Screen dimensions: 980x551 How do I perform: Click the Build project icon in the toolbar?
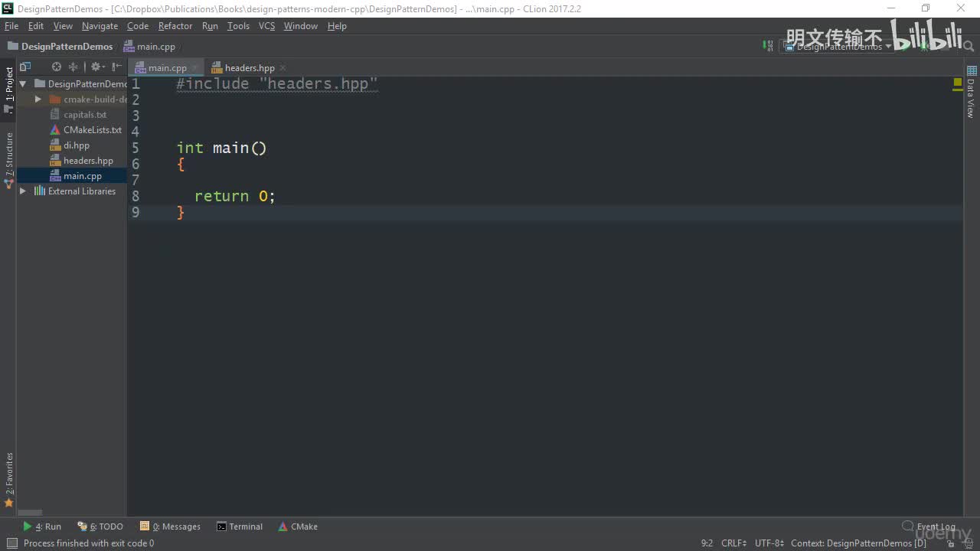pos(768,46)
